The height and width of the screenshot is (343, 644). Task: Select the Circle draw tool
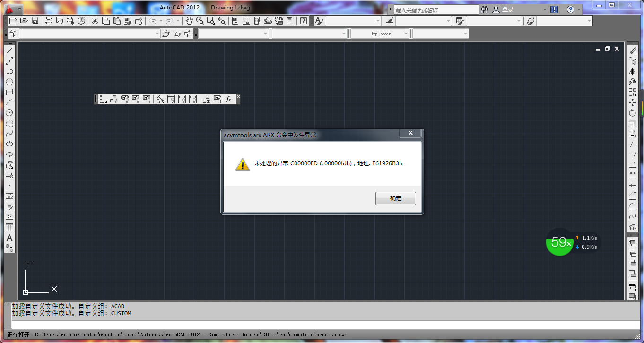coord(9,113)
